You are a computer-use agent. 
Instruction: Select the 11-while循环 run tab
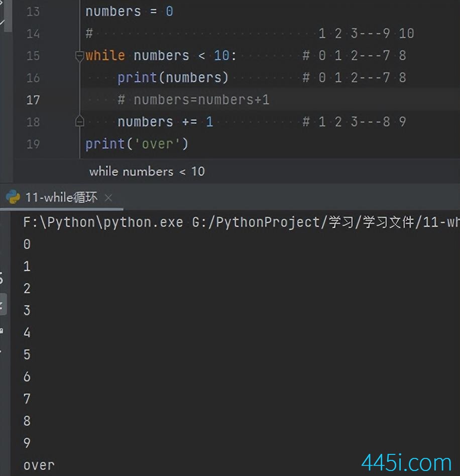click(61, 198)
